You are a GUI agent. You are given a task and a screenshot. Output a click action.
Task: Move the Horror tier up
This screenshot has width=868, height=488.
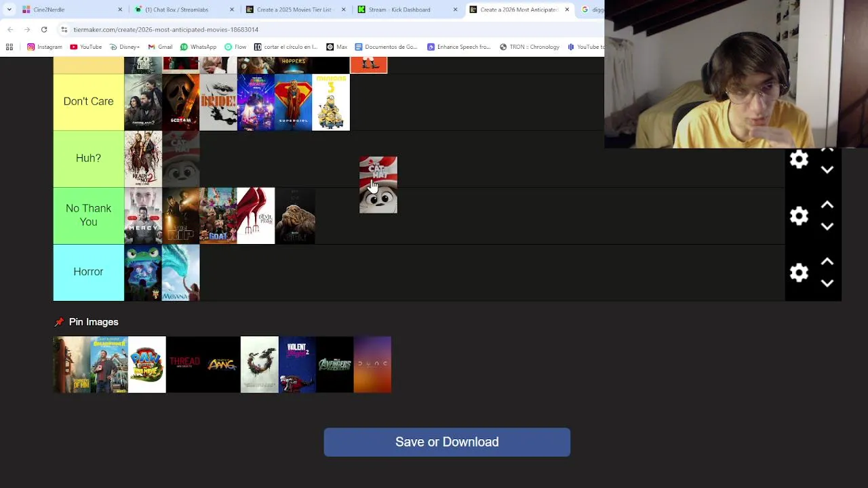(827, 262)
